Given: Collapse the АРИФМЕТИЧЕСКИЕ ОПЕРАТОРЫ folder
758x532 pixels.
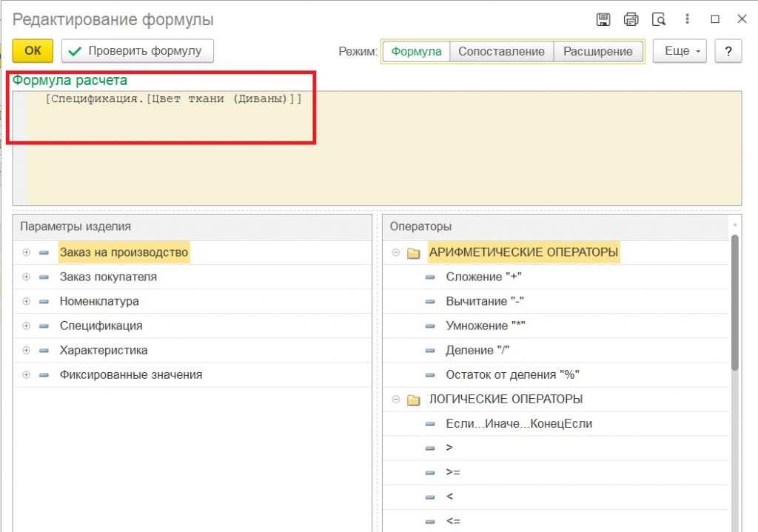Looking at the screenshot, I should click(x=396, y=252).
